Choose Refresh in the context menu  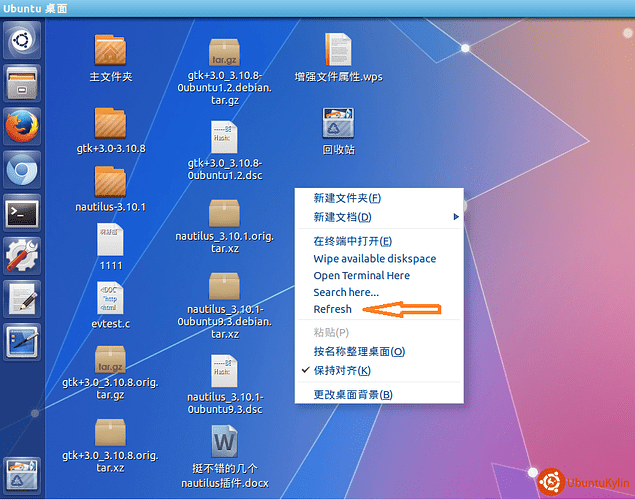click(333, 309)
